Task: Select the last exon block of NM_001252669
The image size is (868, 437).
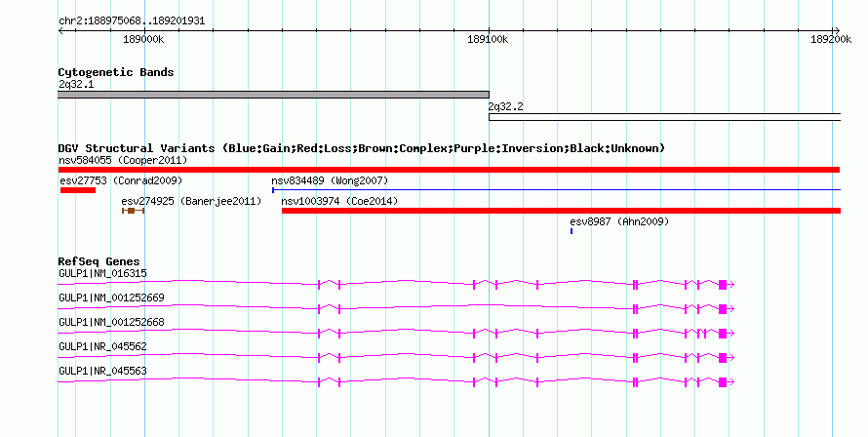Action: [x=723, y=309]
